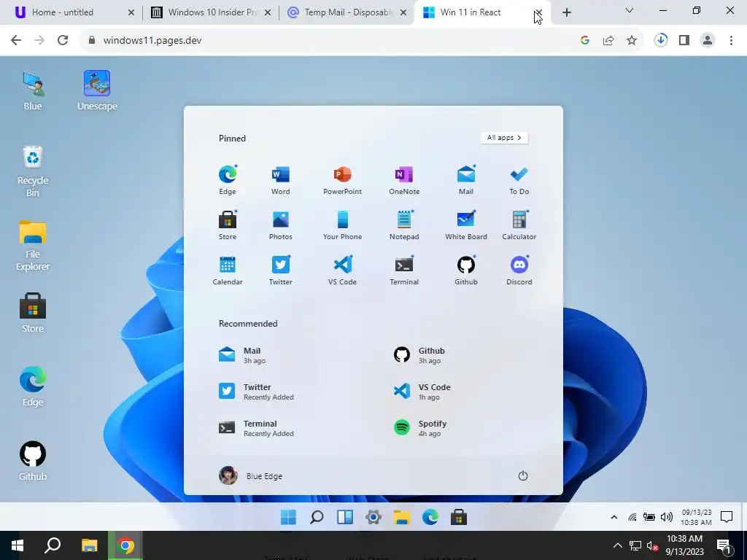Image resolution: width=747 pixels, height=560 pixels.
Task: Switch to Windows 10 Insider tab
Action: point(211,12)
